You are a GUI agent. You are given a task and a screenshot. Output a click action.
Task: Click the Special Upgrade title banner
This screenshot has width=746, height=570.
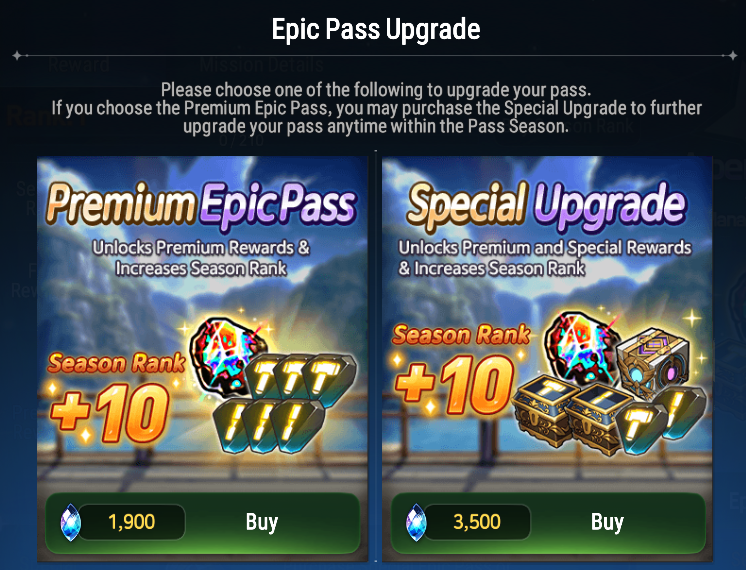click(x=547, y=205)
